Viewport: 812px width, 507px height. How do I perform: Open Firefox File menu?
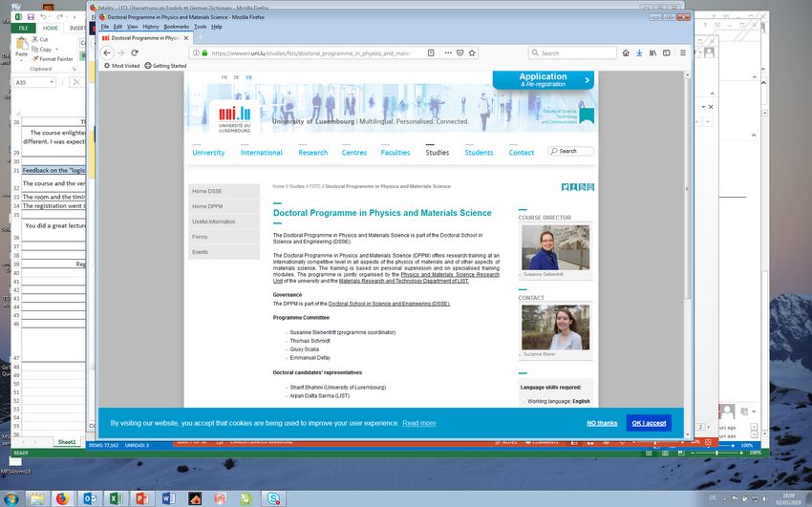[105, 27]
